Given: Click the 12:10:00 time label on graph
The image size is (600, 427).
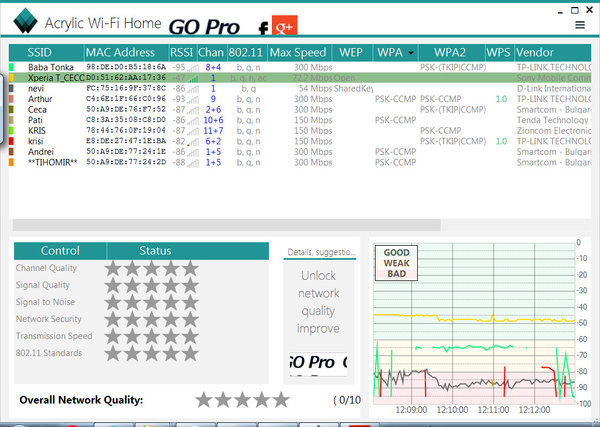Looking at the screenshot, I should [452, 410].
